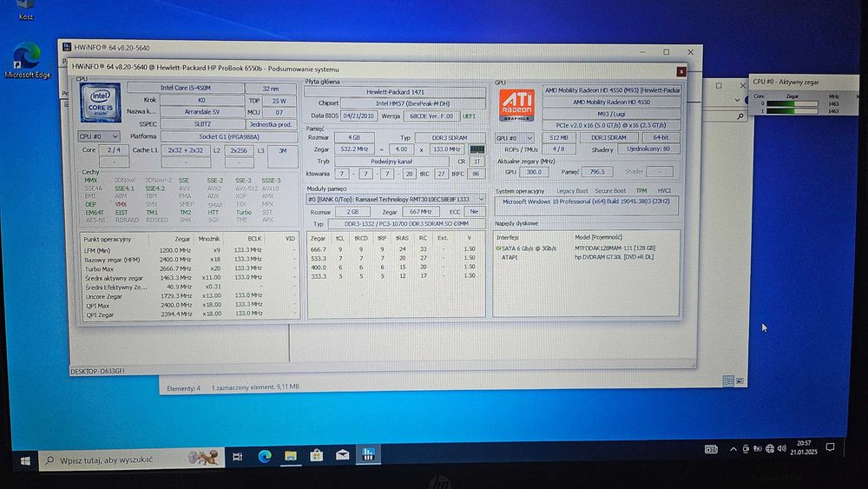Image resolution: width=868 pixels, height=489 pixels.
Task: Click the search magnifier in Explorer window
Action: click(740, 116)
